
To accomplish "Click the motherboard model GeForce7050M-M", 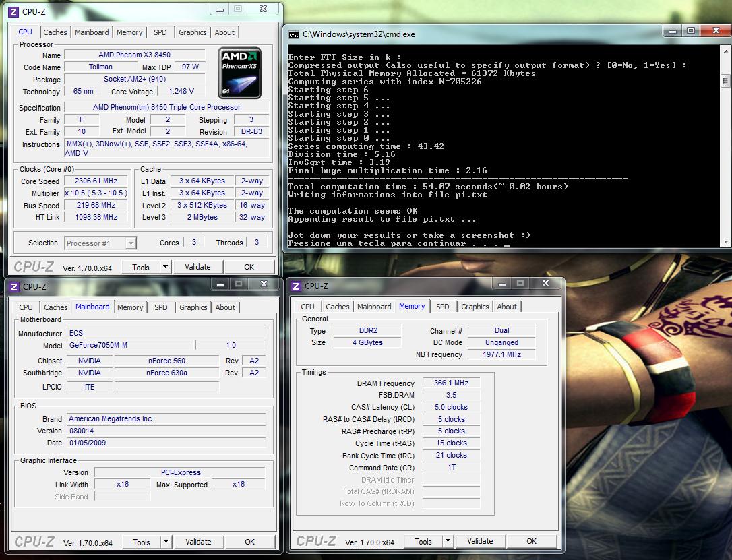I will click(x=130, y=345).
